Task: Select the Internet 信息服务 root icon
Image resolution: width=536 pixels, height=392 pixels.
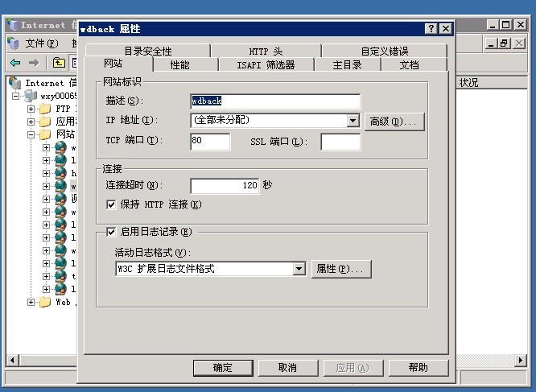Action: click(14, 83)
